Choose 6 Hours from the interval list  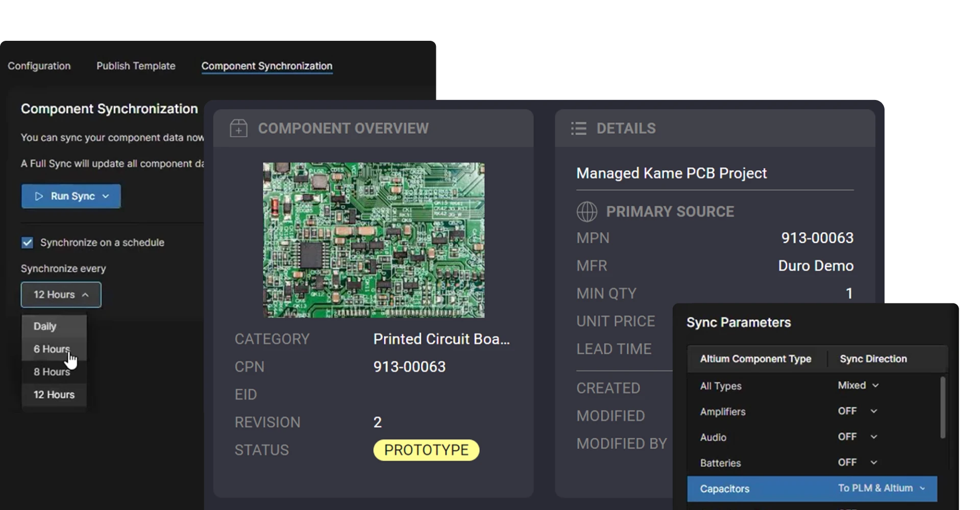tap(54, 349)
